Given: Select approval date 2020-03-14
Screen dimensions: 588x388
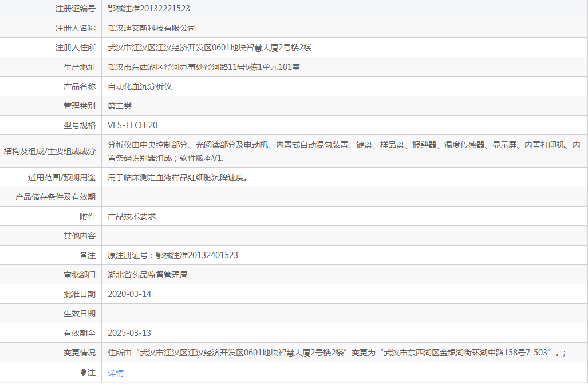Looking at the screenshot, I should tap(129, 294).
